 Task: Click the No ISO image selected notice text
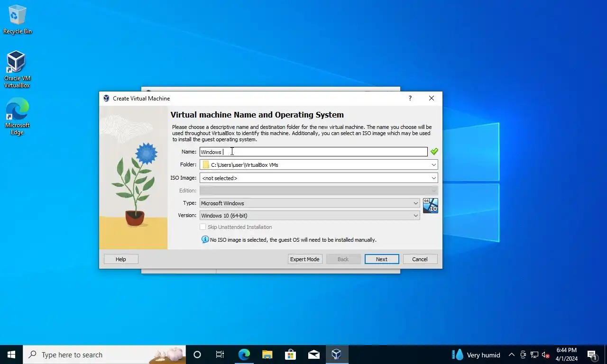(293, 240)
